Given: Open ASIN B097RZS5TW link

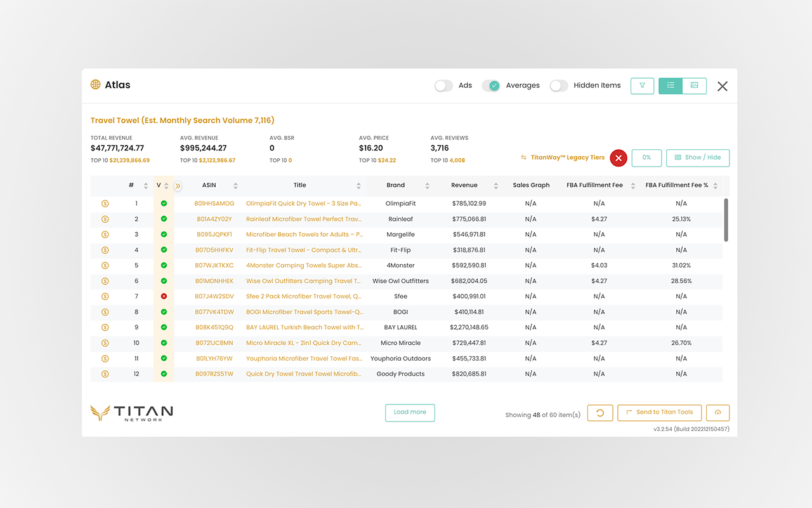Looking at the screenshot, I should click(x=214, y=374).
